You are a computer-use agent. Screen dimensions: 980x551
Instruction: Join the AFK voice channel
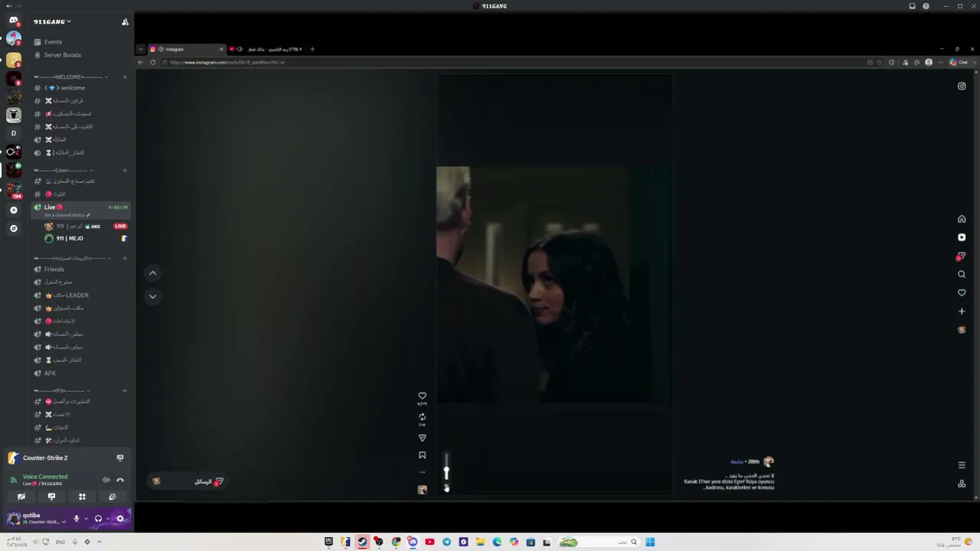click(x=80, y=373)
